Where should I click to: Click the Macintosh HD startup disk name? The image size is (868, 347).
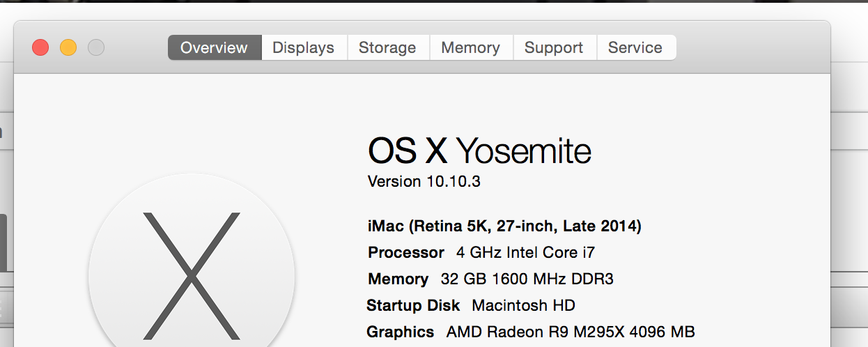coord(523,305)
